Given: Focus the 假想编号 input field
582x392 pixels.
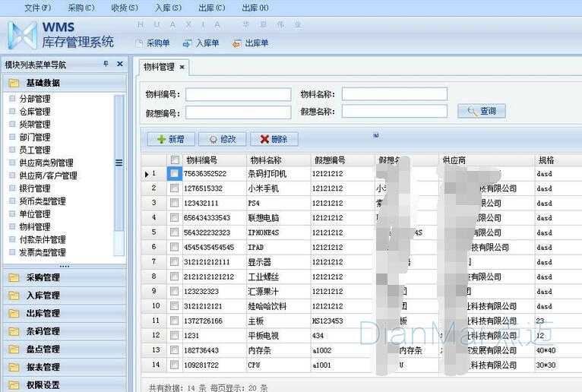Looking at the screenshot, I should 239,112.
